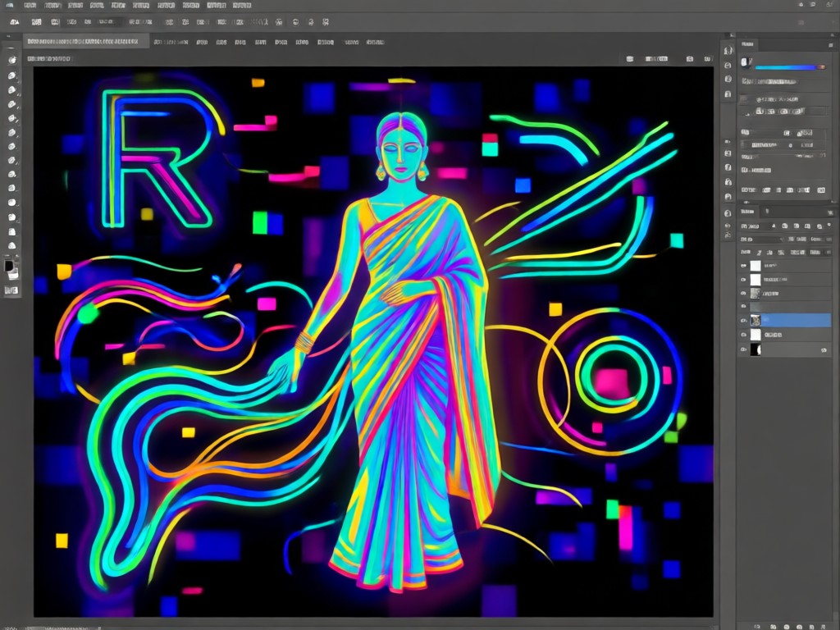This screenshot has width=840, height=630.
Task: Open the layers panel menu icon
Action: [x=830, y=212]
